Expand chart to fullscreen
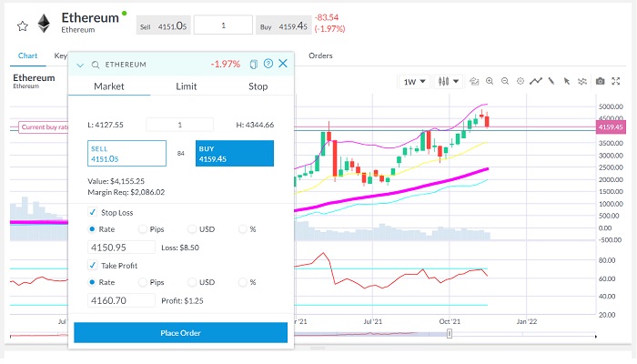The width and height of the screenshot is (637, 364). point(616,81)
